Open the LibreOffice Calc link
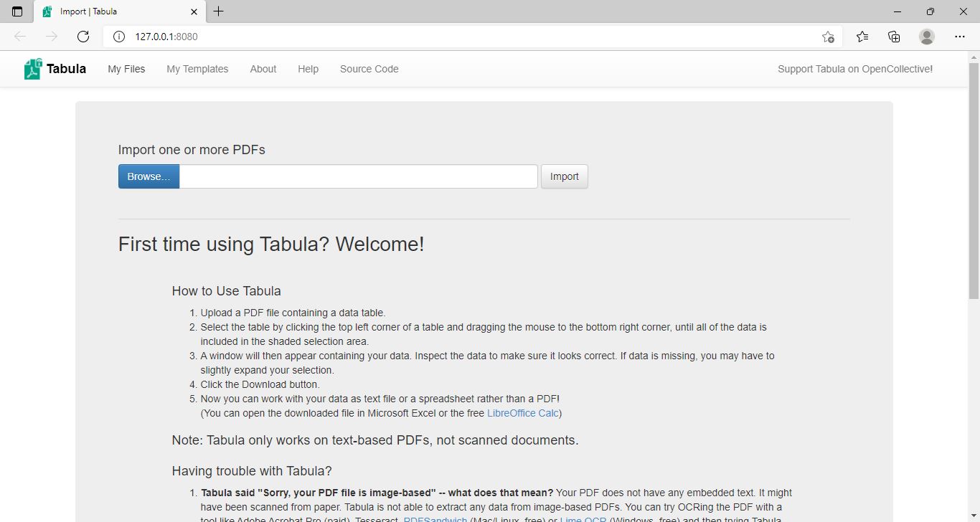 (x=523, y=413)
